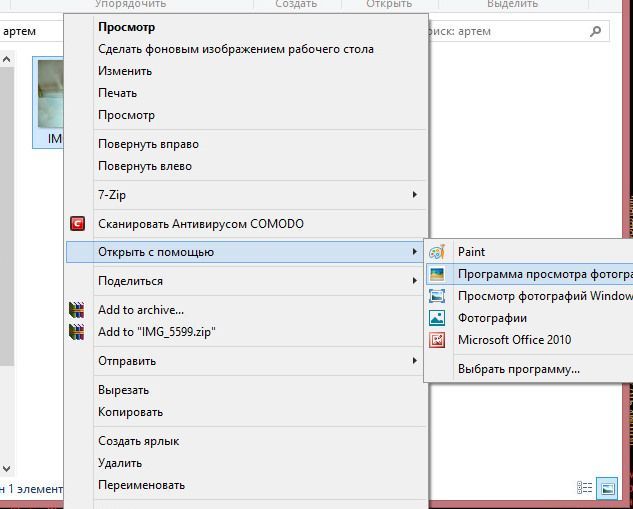Click the search magnifier icon
The height and width of the screenshot is (509, 633).
coord(597,31)
